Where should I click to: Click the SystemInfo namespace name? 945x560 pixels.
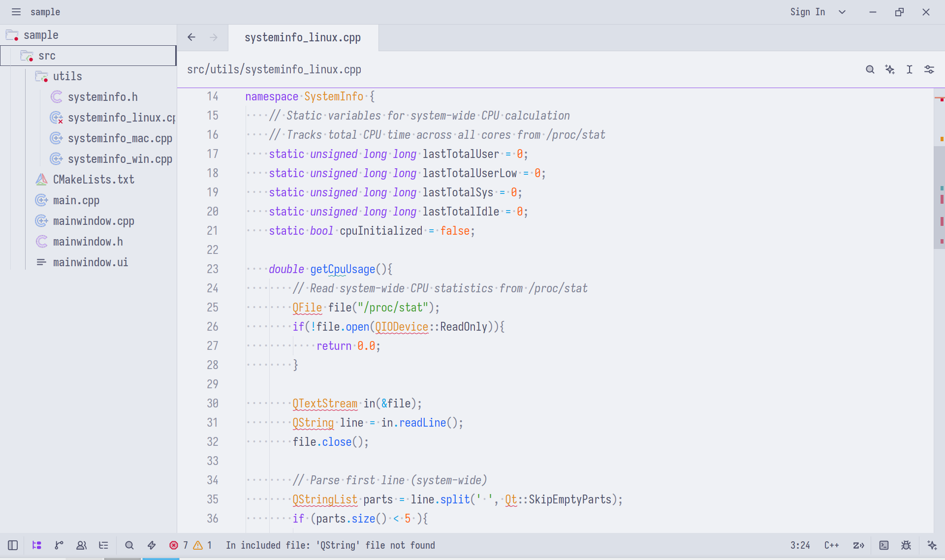tap(334, 96)
